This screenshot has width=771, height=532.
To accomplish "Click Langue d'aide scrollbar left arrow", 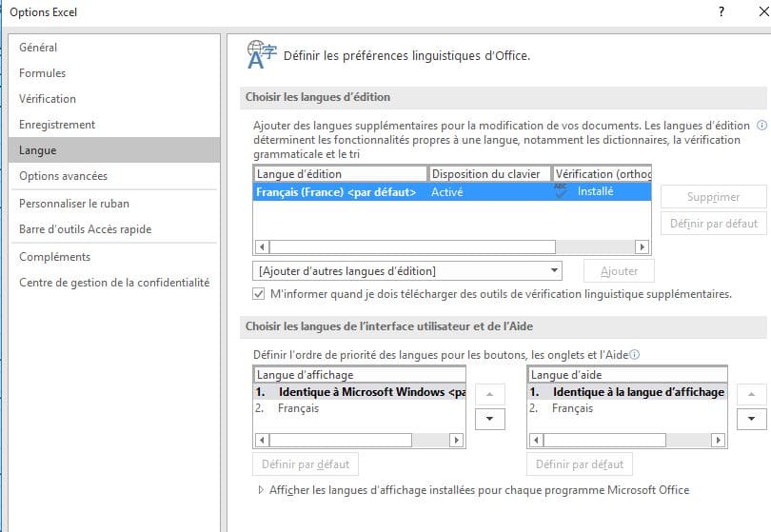I will pyautogui.click(x=536, y=440).
